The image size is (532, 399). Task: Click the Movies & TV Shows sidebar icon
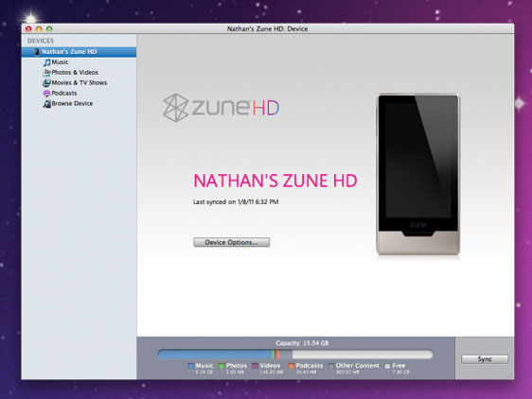point(46,83)
